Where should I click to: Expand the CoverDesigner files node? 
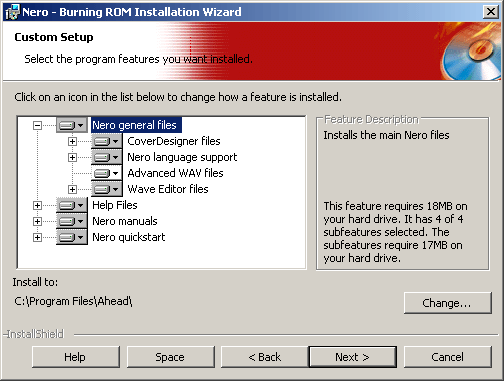[x=72, y=141]
